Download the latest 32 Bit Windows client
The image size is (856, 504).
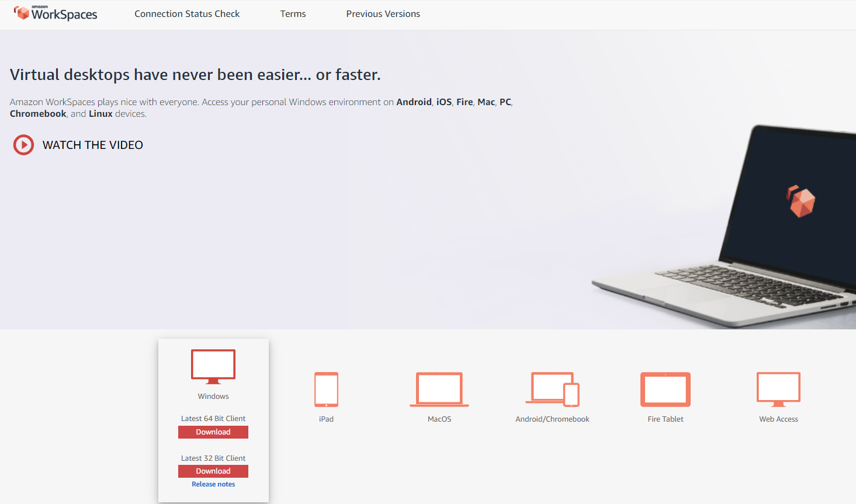[x=213, y=471]
